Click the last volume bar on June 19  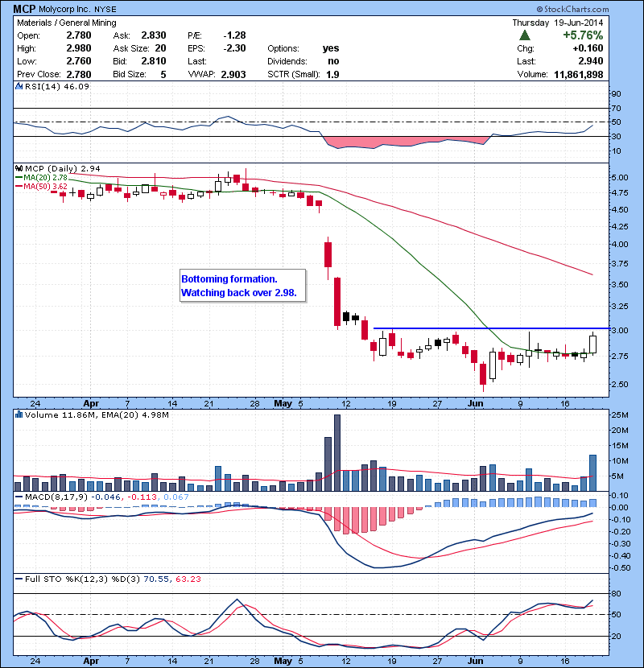(x=592, y=473)
